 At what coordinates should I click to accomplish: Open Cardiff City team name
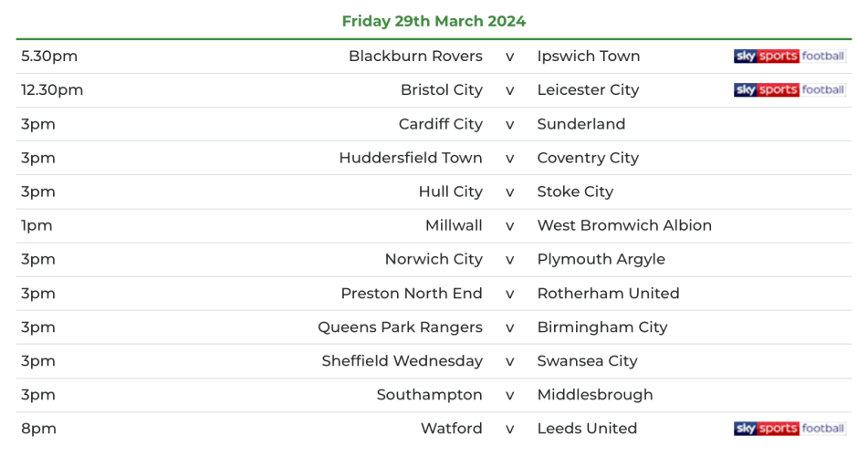click(x=441, y=124)
